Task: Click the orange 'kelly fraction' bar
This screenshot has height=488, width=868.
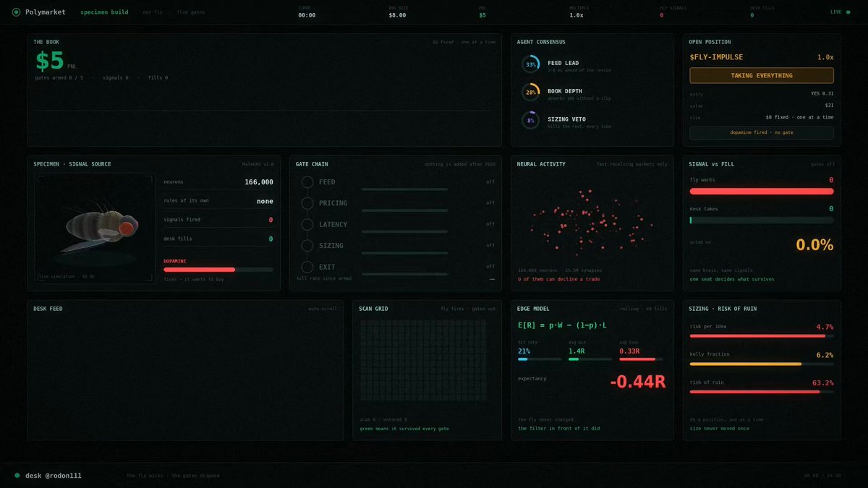Action: pyautogui.click(x=762, y=364)
